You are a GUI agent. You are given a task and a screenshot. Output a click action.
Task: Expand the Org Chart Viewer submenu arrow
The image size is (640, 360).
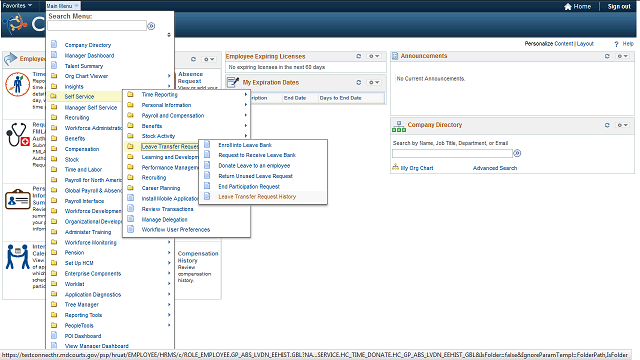pyautogui.click(x=169, y=76)
